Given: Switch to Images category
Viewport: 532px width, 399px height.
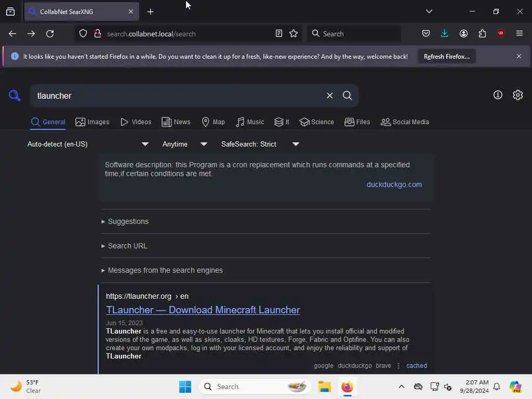Looking at the screenshot, I should click(92, 122).
